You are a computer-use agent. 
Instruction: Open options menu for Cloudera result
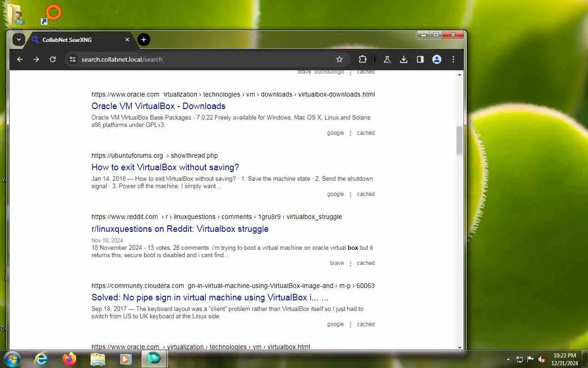(x=351, y=325)
